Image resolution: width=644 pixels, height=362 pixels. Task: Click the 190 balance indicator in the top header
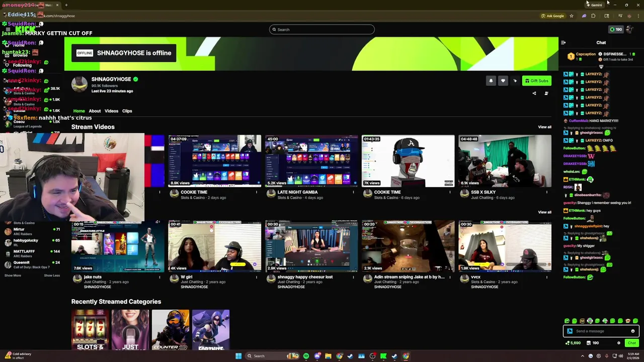(x=616, y=29)
